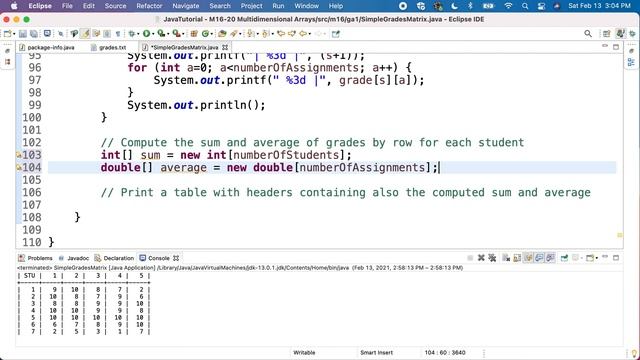Navigate Back to previous editor location
640x360 pixels.
point(303,34)
